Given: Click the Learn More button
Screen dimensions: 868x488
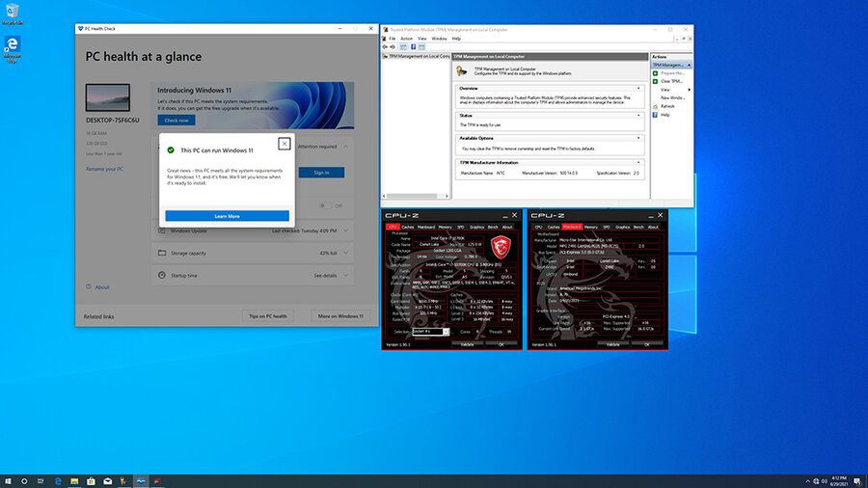Looking at the screenshot, I should tap(227, 216).
